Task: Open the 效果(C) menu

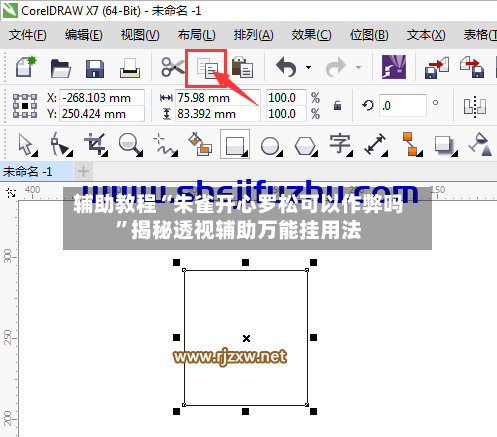Action: click(x=311, y=35)
